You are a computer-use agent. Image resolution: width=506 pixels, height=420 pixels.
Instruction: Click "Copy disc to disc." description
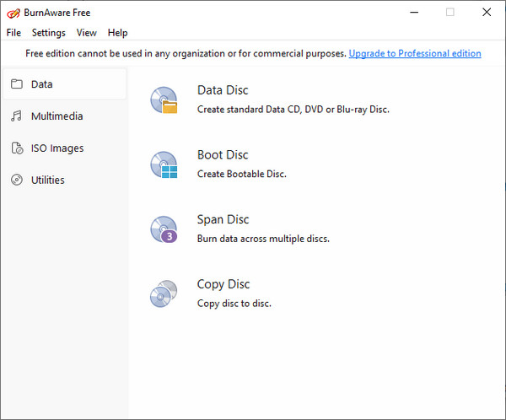coord(234,304)
